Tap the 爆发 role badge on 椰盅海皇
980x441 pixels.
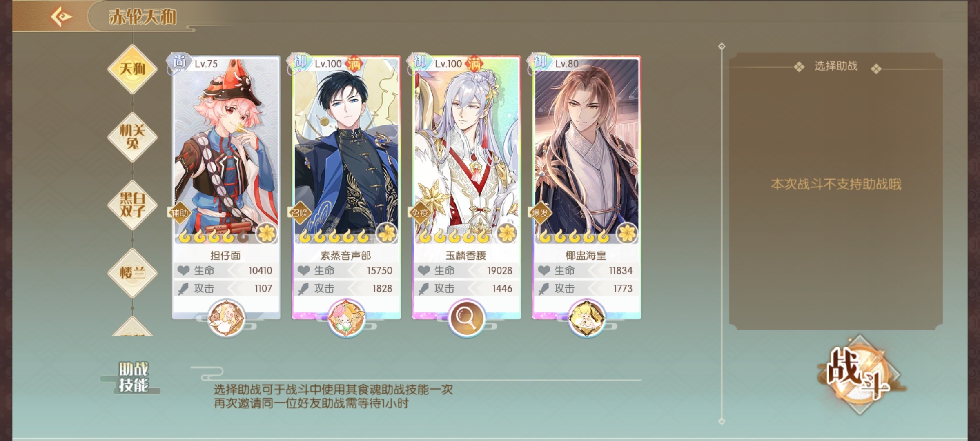pyautogui.click(x=539, y=213)
